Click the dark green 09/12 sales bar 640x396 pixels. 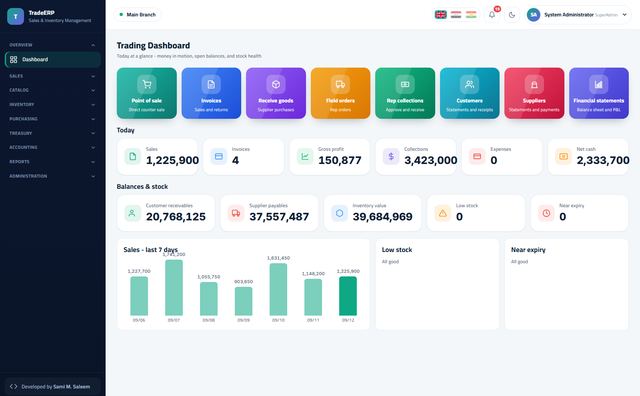pyautogui.click(x=348, y=296)
